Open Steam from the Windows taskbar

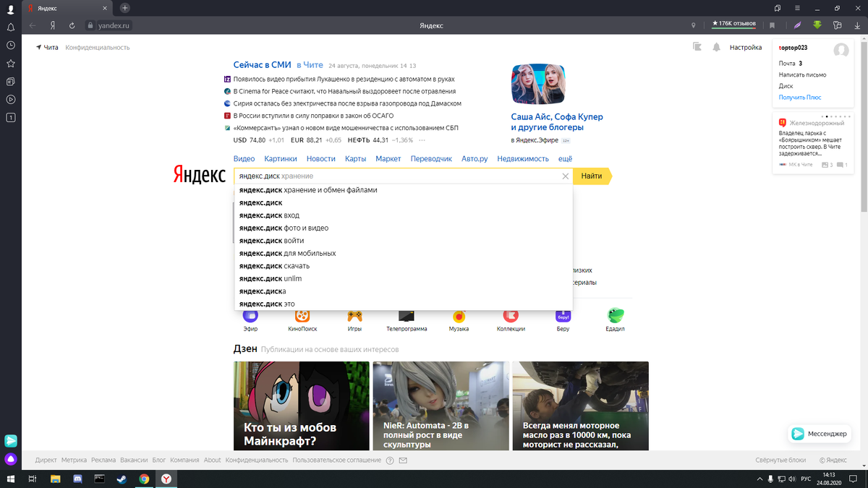click(122, 479)
